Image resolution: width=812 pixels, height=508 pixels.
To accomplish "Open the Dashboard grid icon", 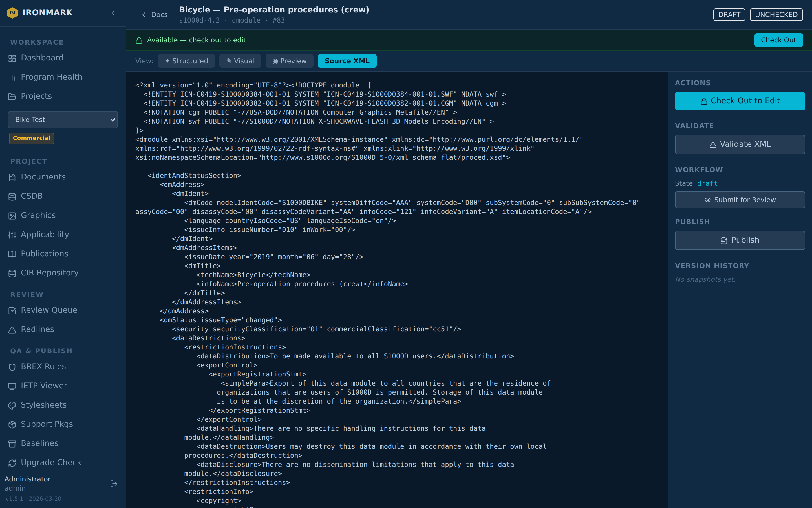I will coord(12,58).
